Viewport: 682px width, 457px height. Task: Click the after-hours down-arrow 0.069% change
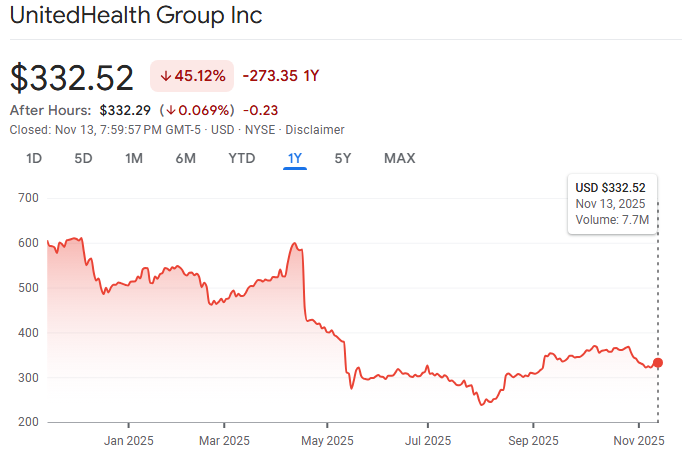click(199, 110)
